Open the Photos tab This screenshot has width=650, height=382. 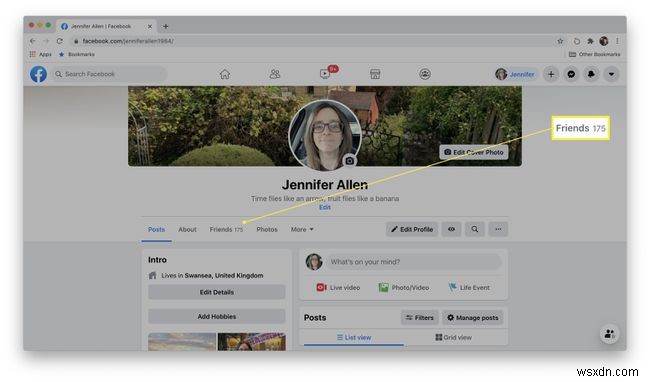click(x=267, y=229)
